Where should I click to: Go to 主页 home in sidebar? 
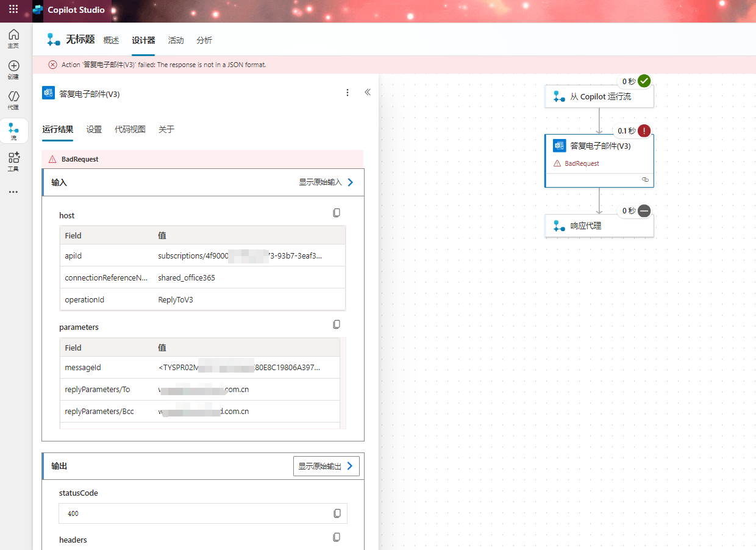click(x=13, y=38)
